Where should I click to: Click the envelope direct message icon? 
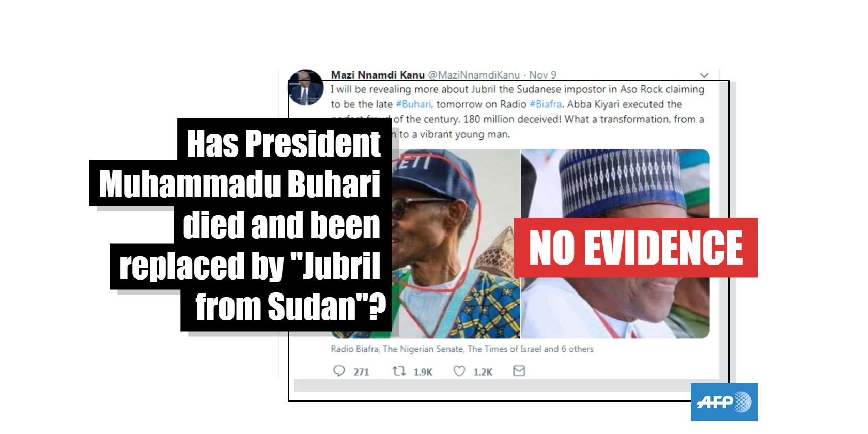[519, 371]
